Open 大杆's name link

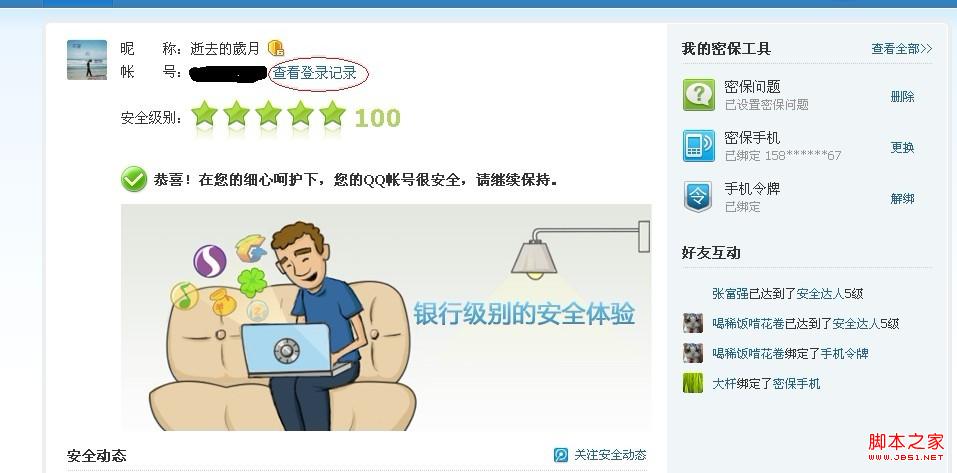[x=724, y=384]
